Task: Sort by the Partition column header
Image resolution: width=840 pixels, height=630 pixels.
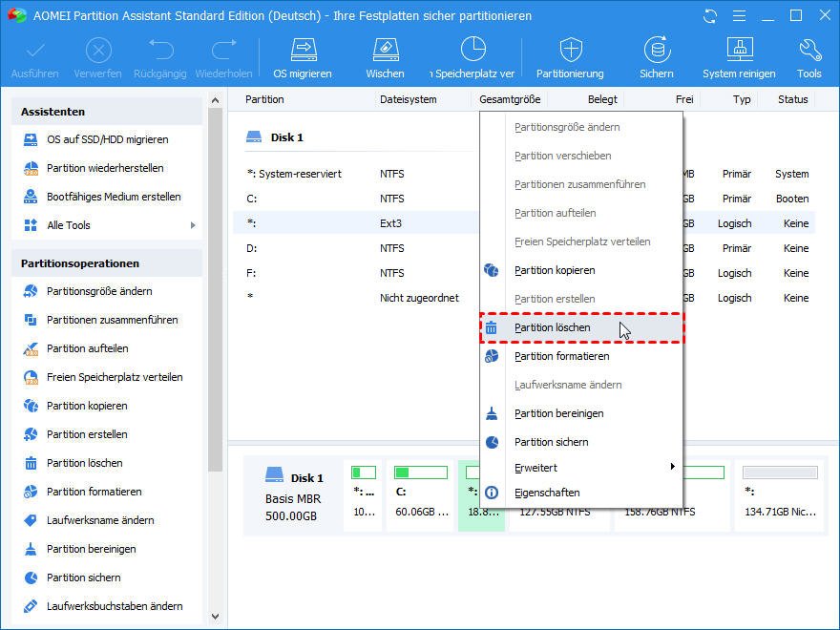Action: tap(264, 99)
